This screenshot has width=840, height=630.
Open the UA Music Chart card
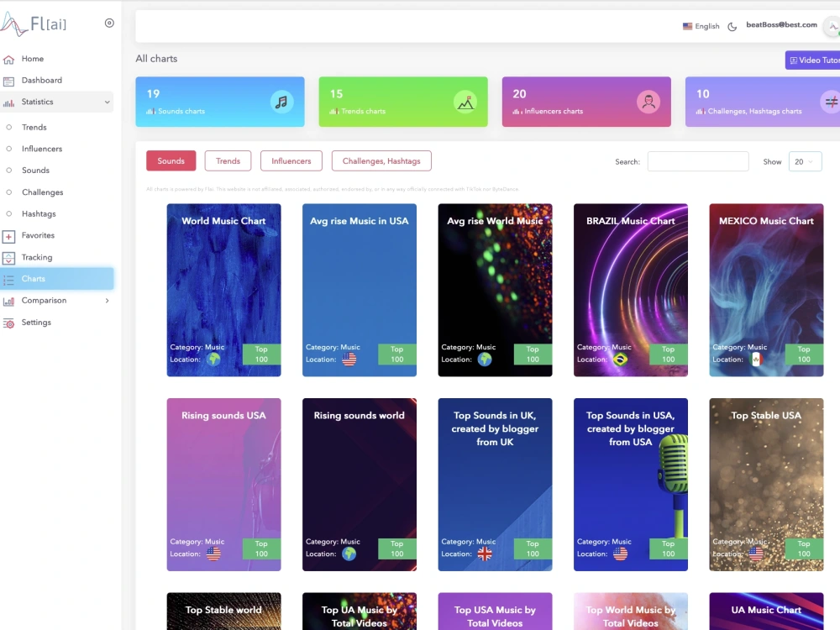766,612
